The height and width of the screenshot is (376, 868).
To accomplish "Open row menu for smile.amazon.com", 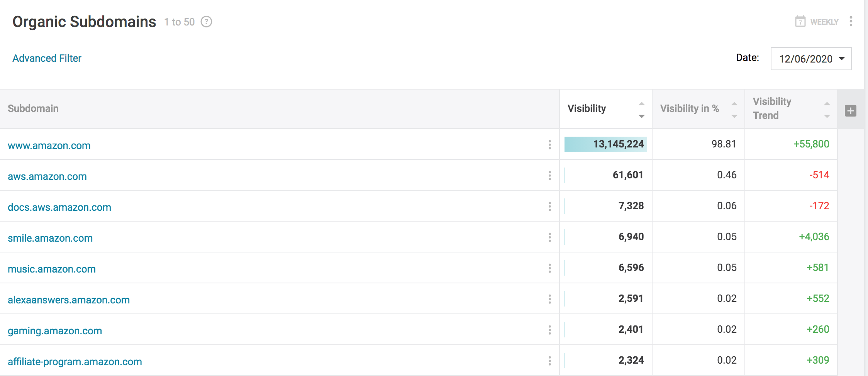I will (550, 237).
